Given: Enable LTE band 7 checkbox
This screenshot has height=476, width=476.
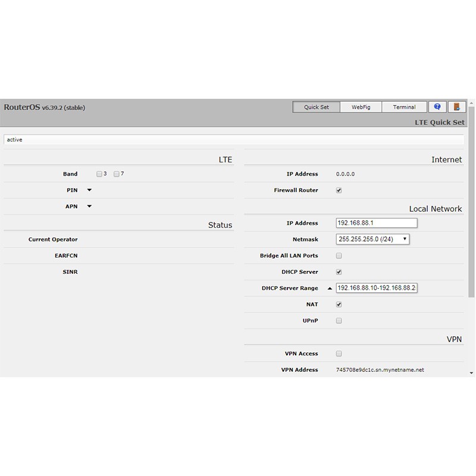Looking at the screenshot, I should point(117,174).
